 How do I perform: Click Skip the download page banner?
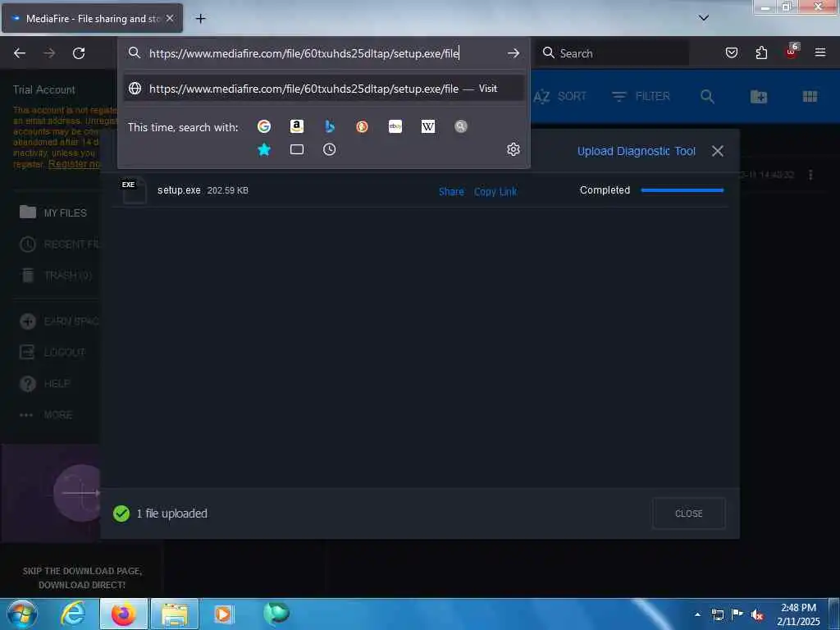(82, 578)
